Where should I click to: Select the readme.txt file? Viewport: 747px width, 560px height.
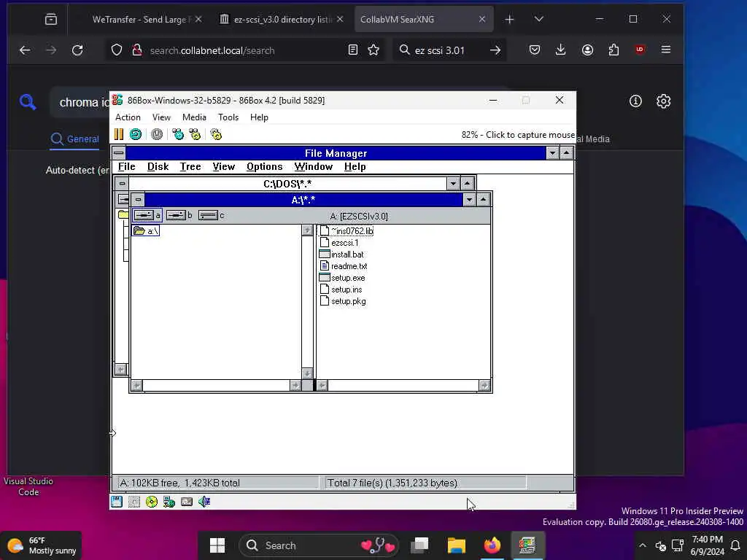tap(344, 266)
